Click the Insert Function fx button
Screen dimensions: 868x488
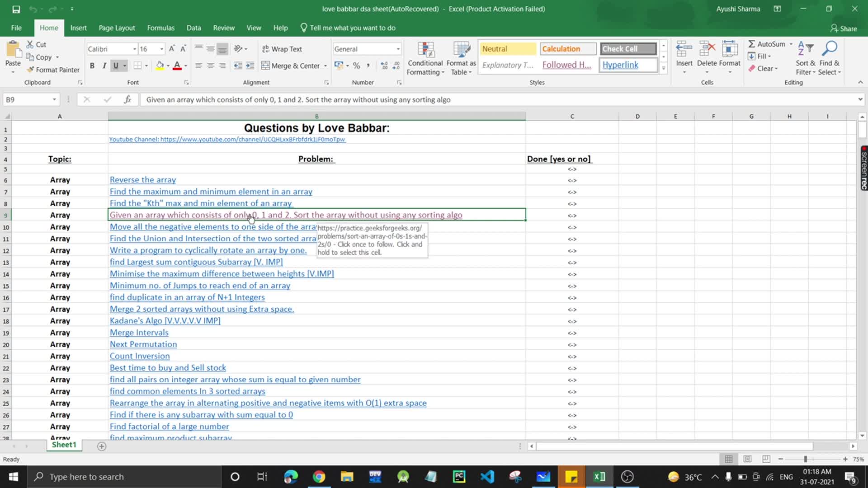127,99
